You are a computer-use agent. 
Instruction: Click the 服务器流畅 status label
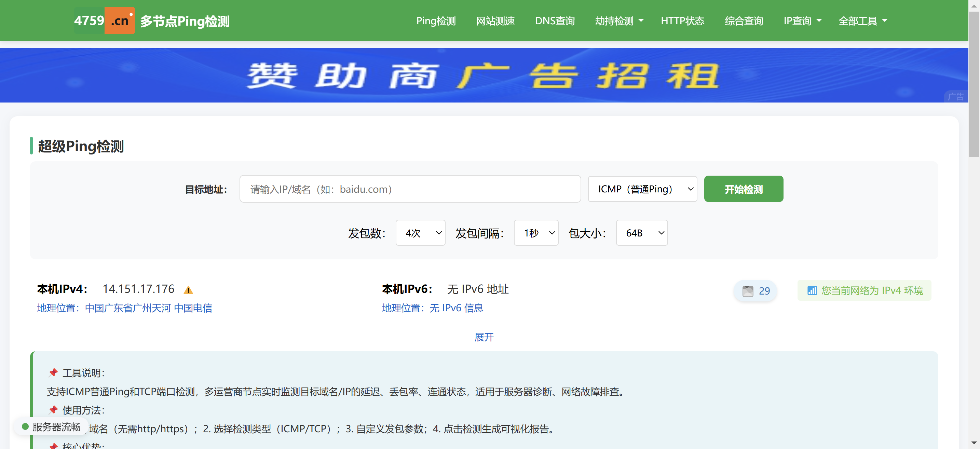point(56,427)
